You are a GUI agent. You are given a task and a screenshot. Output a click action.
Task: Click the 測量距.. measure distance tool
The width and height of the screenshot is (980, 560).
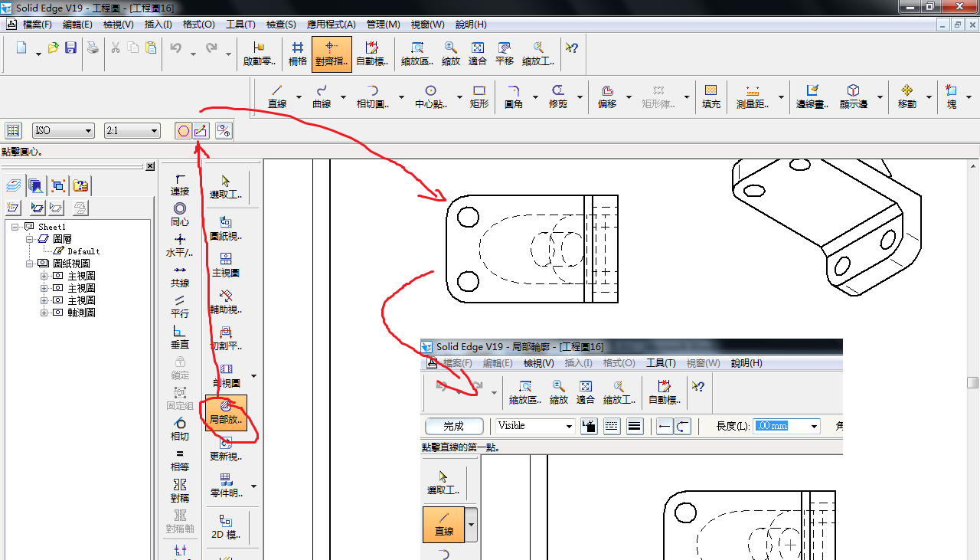point(753,97)
